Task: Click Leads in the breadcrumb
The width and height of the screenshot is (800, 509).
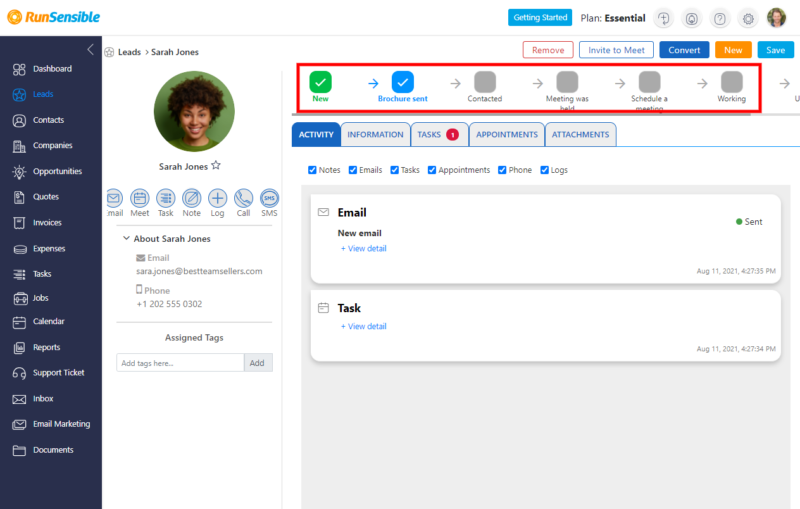Action: [x=129, y=52]
